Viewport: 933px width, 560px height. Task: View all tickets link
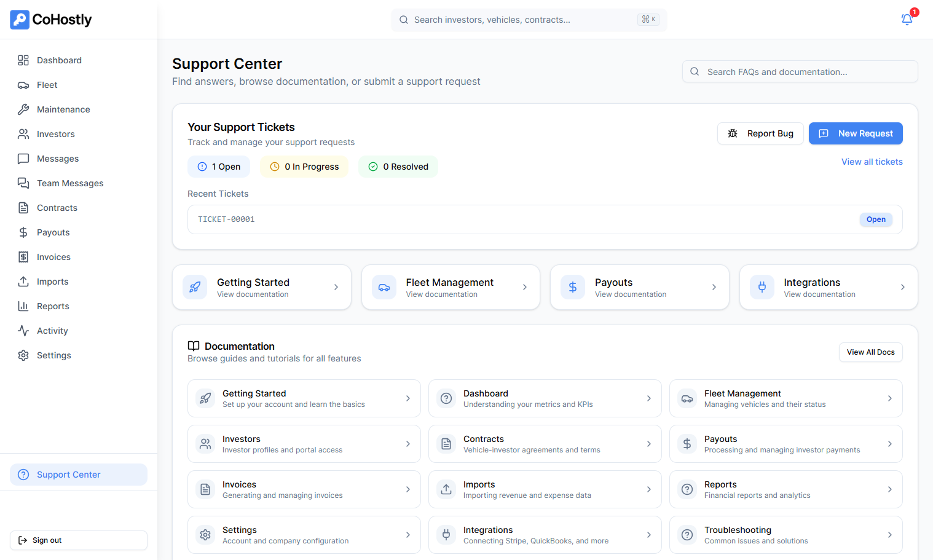[872, 162]
